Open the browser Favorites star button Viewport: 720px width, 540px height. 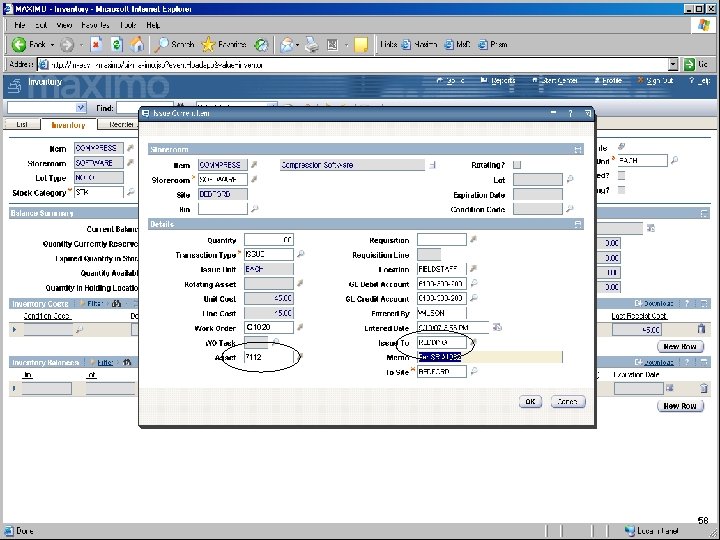tap(224, 45)
